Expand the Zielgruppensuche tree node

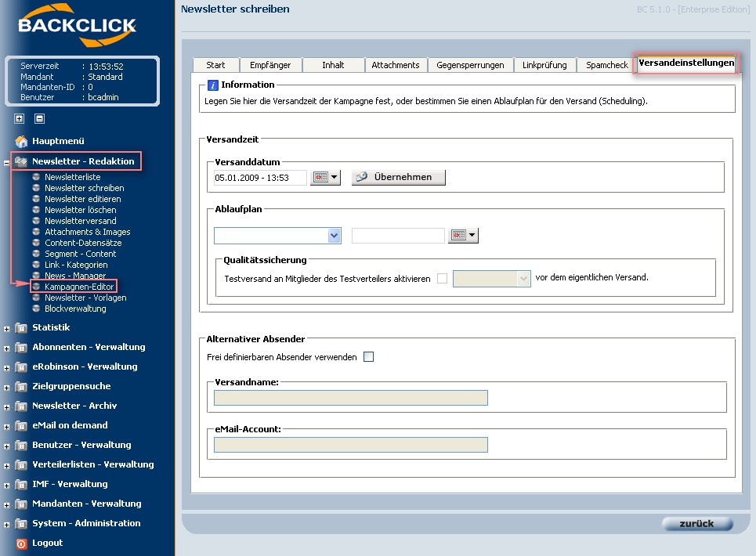click(7, 388)
